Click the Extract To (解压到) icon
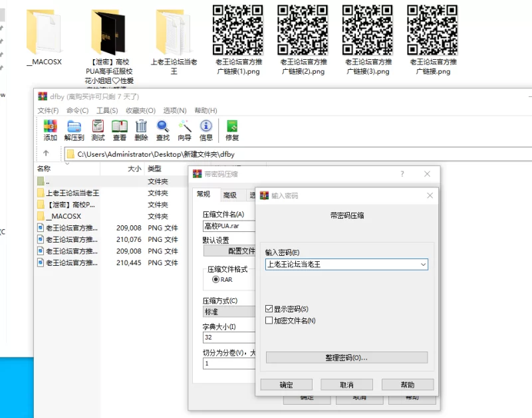This screenshot has height=418, width=532. (x=74, y=130)
